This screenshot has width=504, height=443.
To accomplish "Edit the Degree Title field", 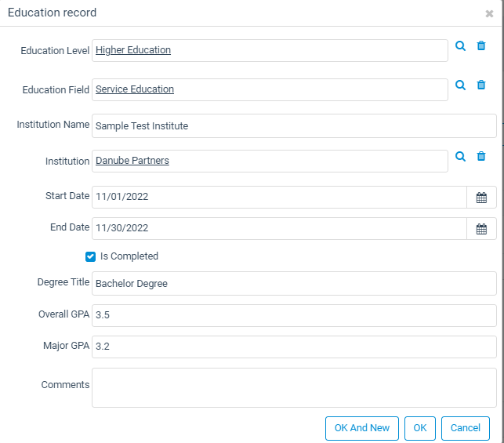I will (x=294, y=284).
